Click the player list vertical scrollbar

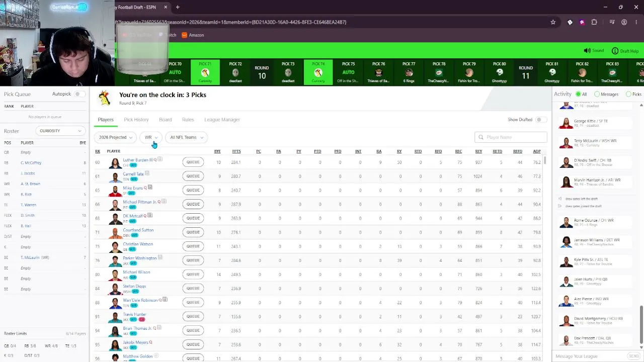click(x=545, y=160)
